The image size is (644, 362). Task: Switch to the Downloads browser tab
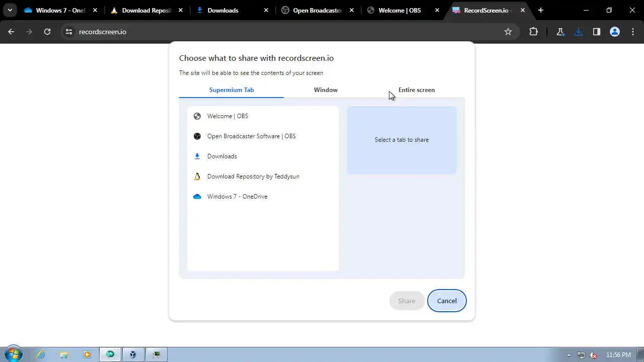pyautogui.click(x=233, y=10)
